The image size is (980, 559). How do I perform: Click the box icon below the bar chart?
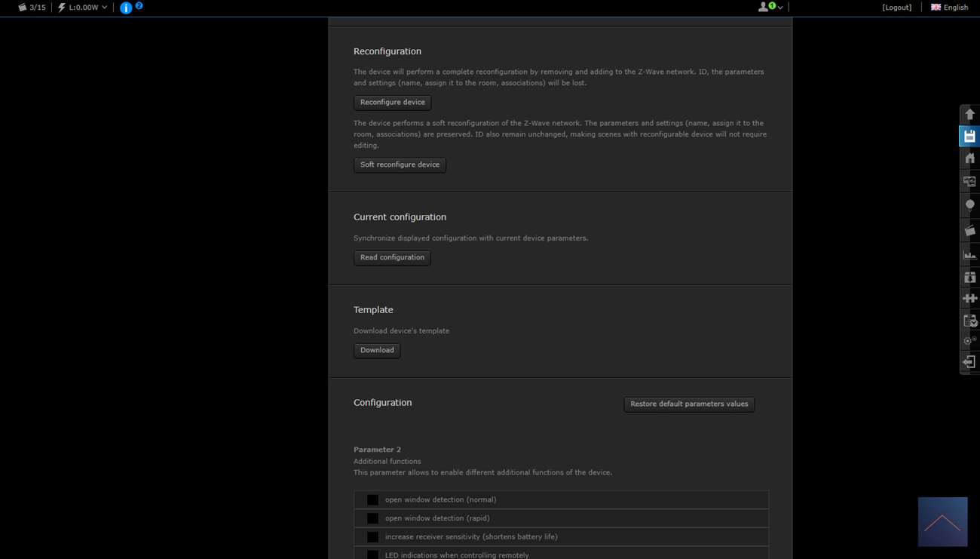[969, 277]
